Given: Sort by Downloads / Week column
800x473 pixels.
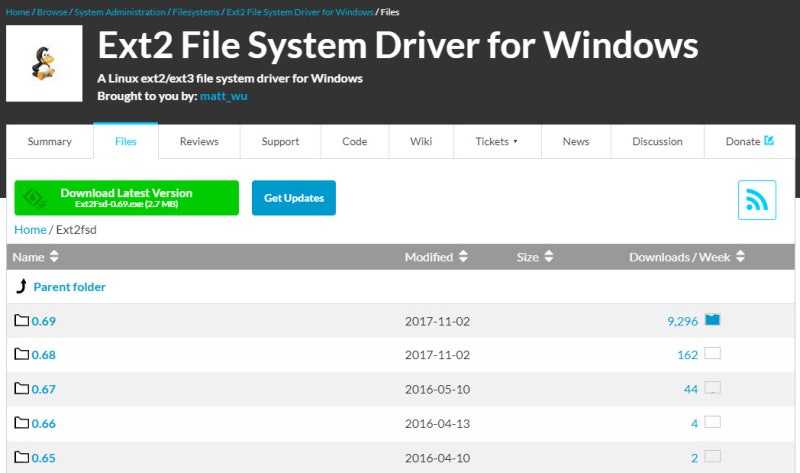Looking at the screenshot, I should (687, 257).
